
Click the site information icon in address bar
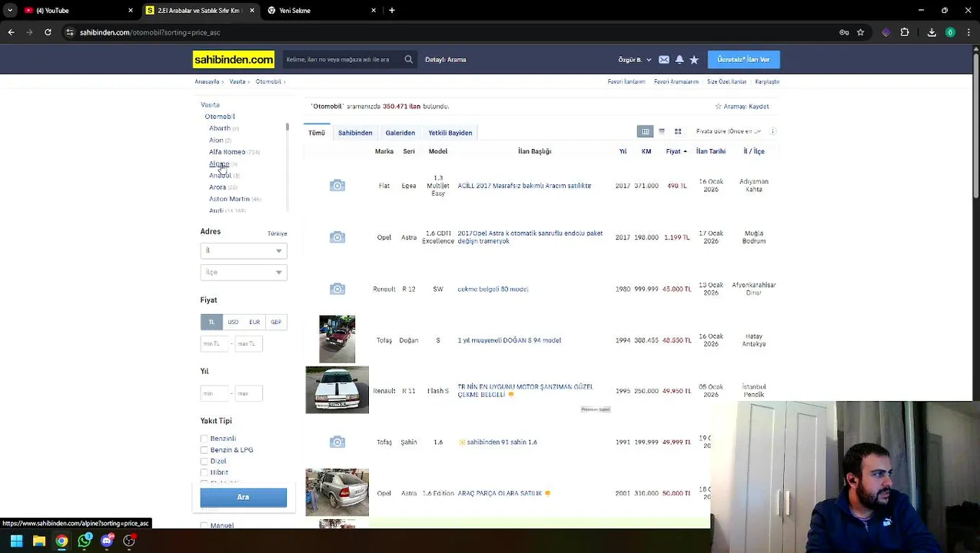[x=70, y=32]
